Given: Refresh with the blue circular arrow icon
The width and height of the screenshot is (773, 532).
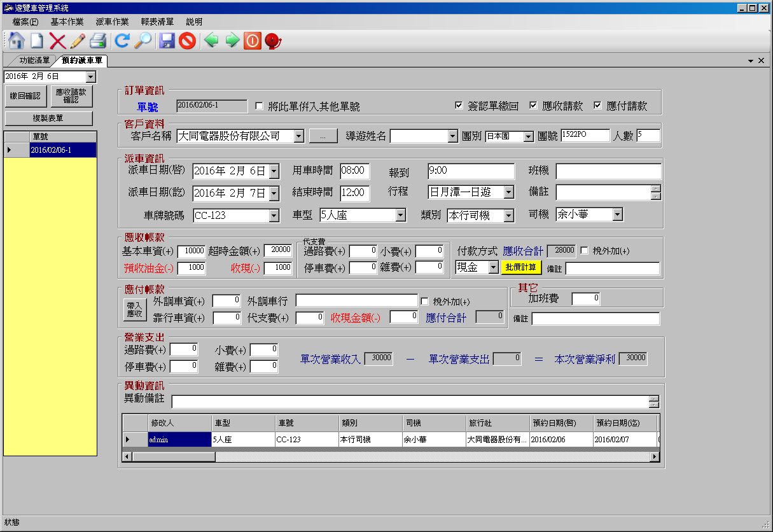Looking at the screenshot, I should click(122, 41).
